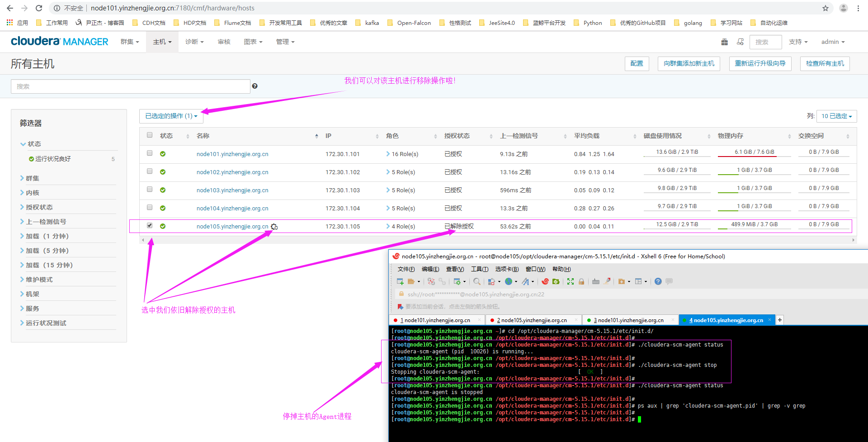
Task: Click the globe encoding icon in Xshell
Action: tap(509, 281)
